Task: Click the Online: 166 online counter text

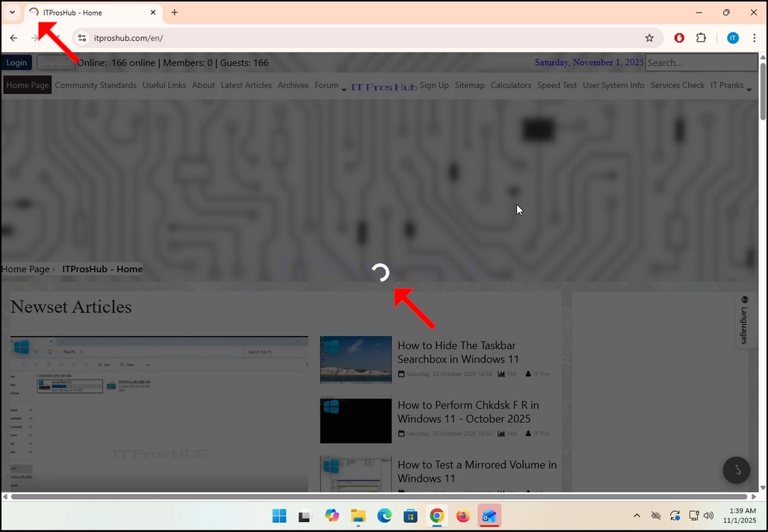Action: (x=116, y=63)
